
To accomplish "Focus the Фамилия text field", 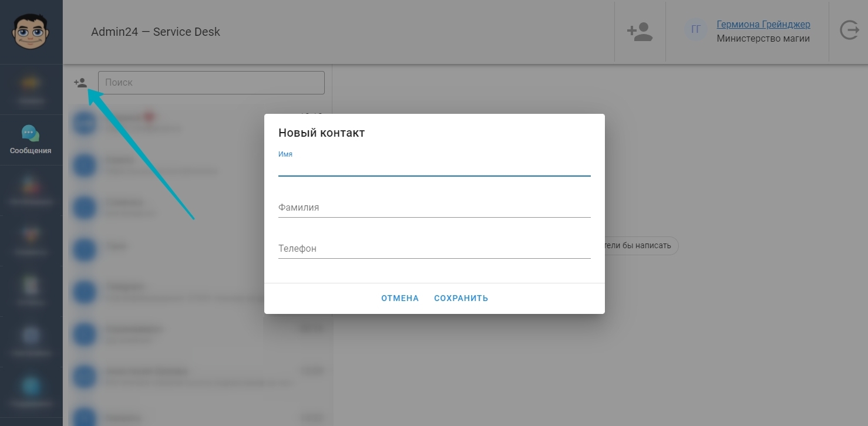I will 434,208.
